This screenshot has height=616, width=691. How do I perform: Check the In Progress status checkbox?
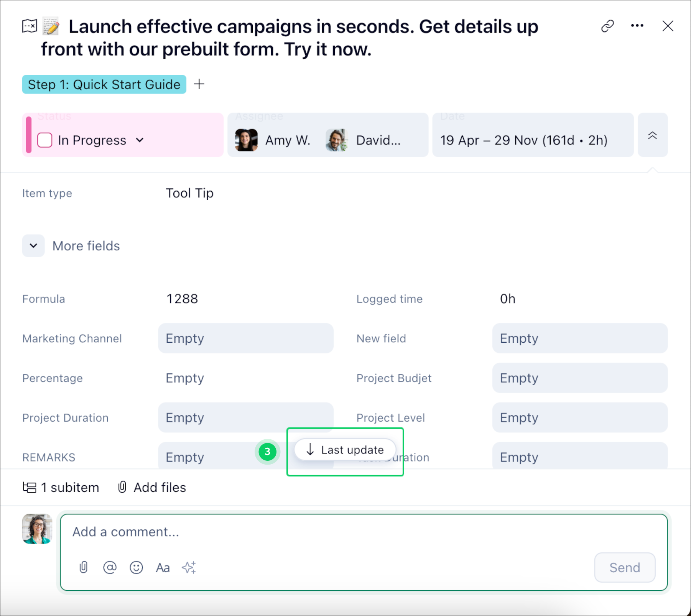pos(45,140)
